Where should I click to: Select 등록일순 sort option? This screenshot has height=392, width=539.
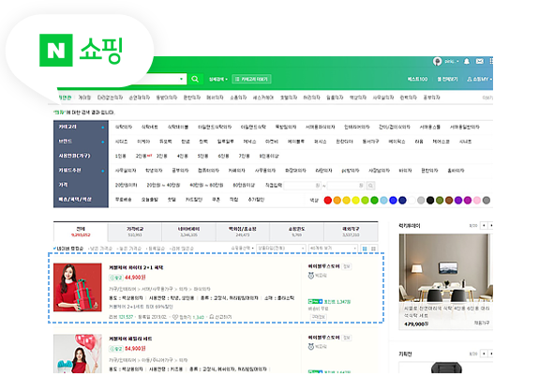[x=156, y=249]
